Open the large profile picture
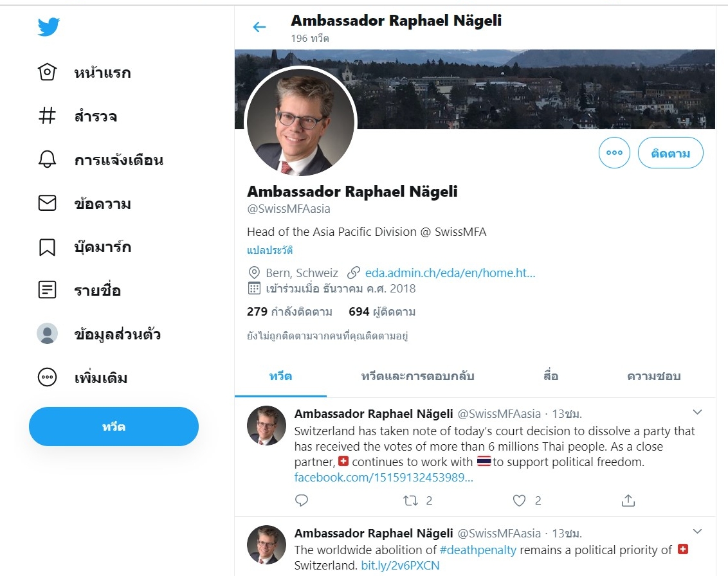The width and height of the screenshot is (728, 576). click(300, 122)
